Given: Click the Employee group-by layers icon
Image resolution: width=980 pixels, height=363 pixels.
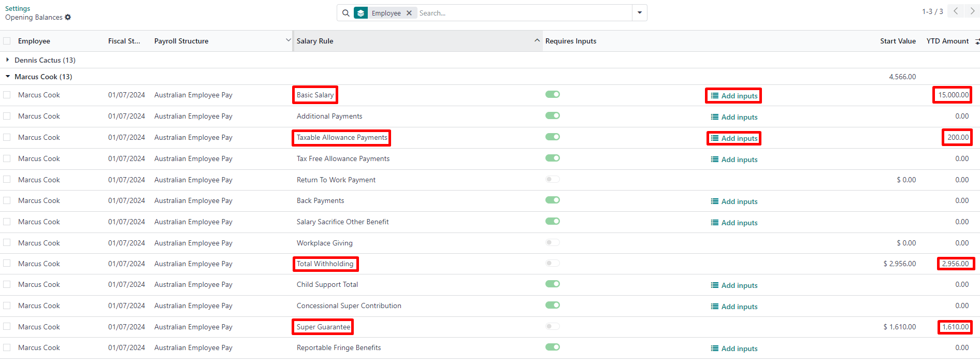Looking at the screenshot, I should click(x=361, y=13).
